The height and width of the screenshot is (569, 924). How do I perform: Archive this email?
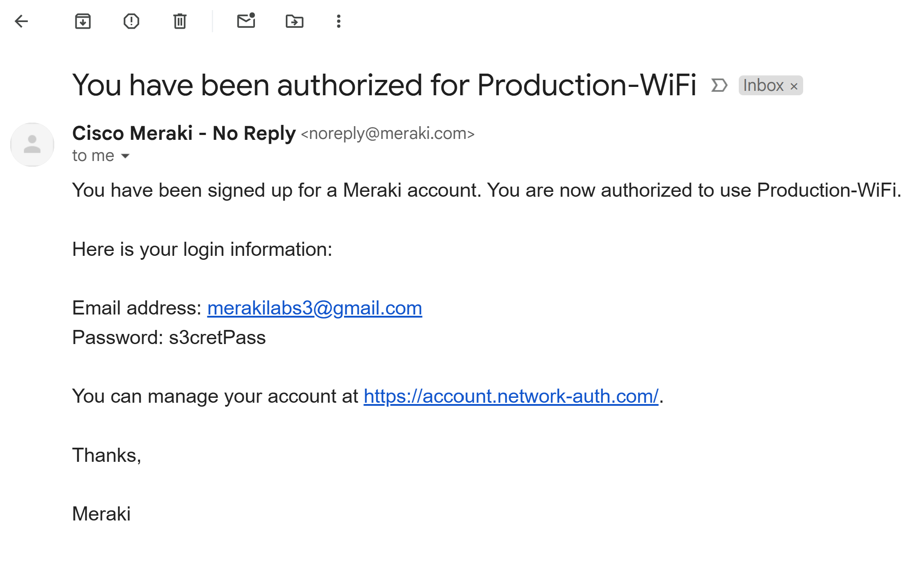click(x=83, y=21)
